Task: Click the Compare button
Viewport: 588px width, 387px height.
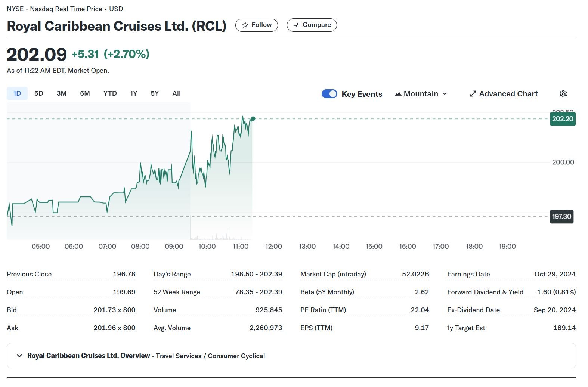Action: (312, 25)
